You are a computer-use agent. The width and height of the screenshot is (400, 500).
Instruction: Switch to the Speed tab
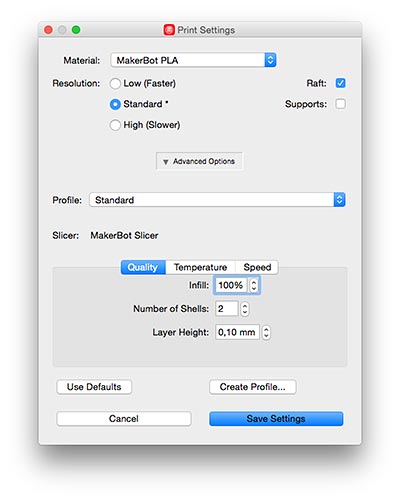(257, 267)
